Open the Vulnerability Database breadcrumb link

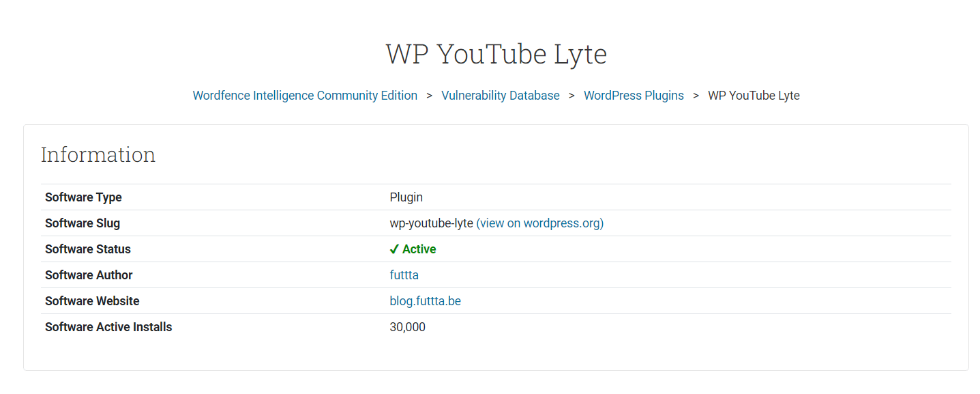500,96
